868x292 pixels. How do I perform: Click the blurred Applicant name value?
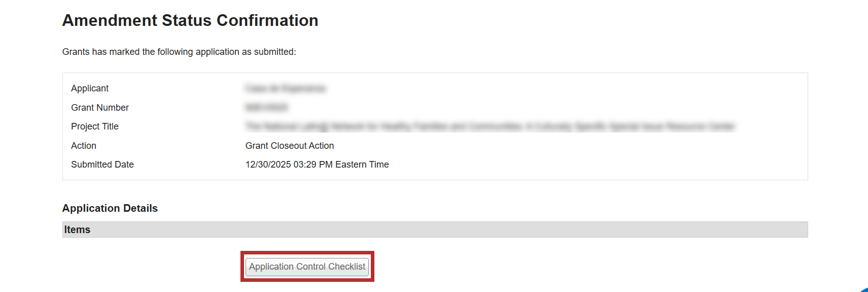(285, 88)
